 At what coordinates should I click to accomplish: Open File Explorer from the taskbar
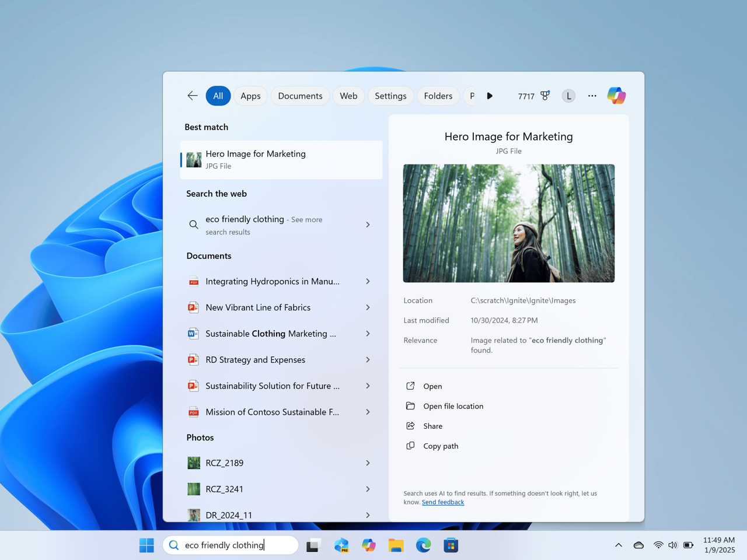click(x=396, y=545)
